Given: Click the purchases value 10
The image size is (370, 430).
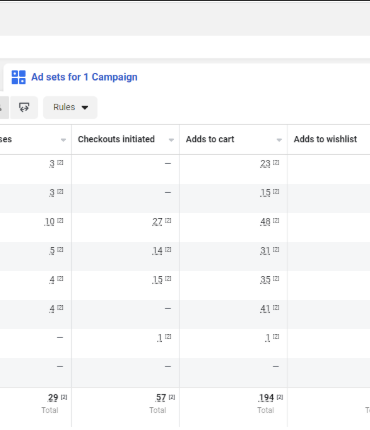Looking at the screenshot, I should pos(49,222).
